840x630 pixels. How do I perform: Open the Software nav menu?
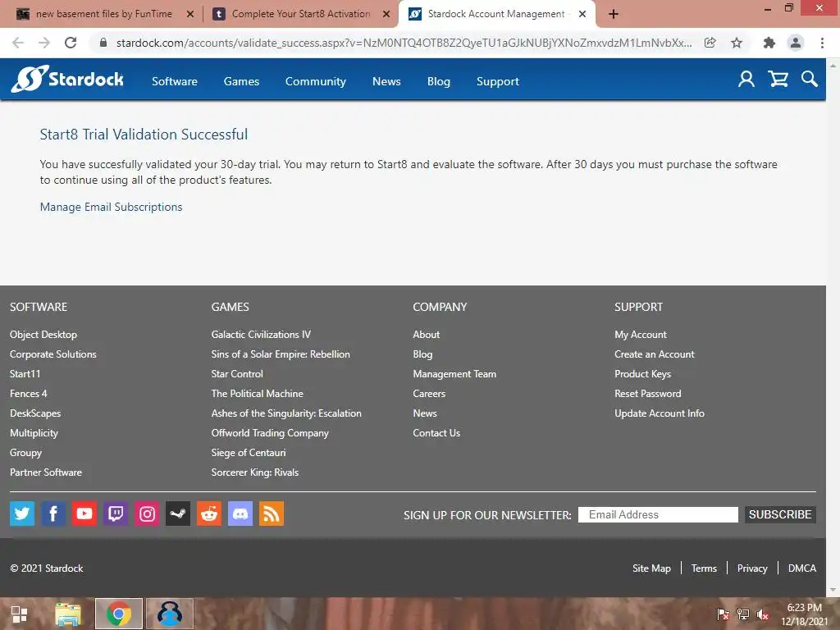[x=175, y=81]
